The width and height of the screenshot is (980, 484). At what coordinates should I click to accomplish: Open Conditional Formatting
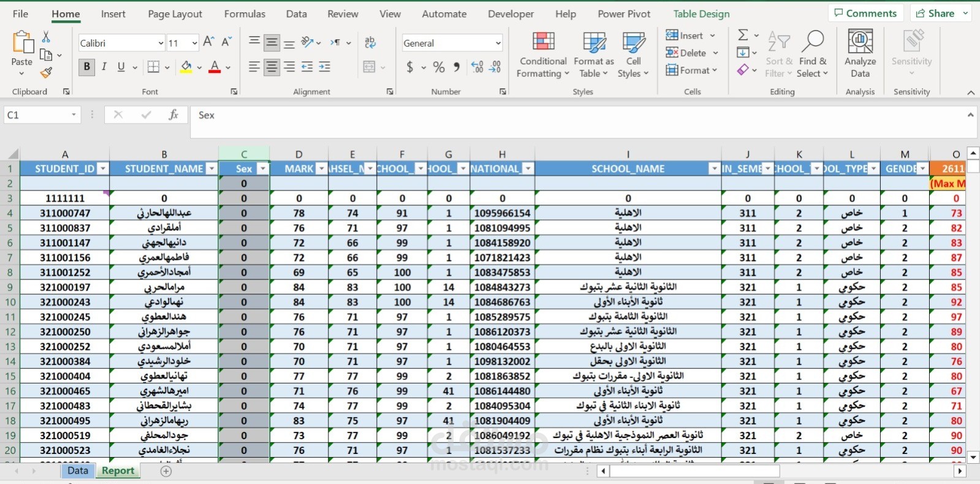click(543, 54)
